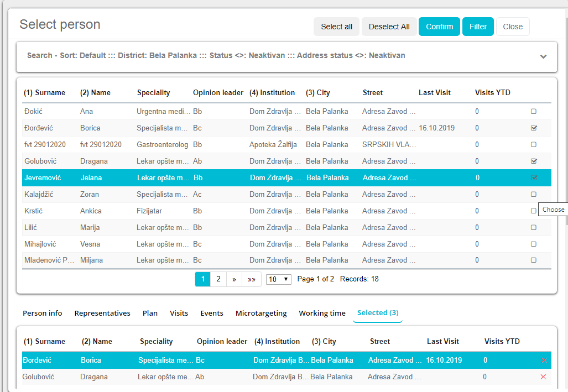The image size is (568, 392).
Task: Remove Đorđević from selected list
Action: coord(543,360)
